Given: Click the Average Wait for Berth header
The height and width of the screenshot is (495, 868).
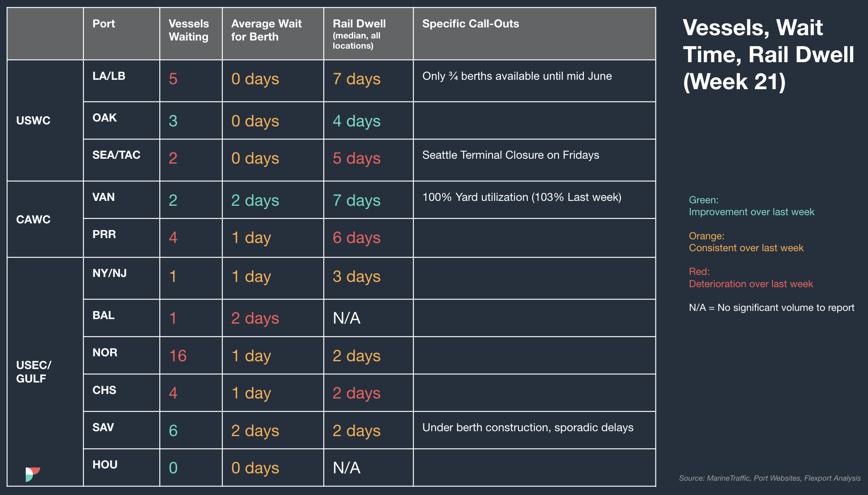Looking at the screenshot, I should coord(273,34).
